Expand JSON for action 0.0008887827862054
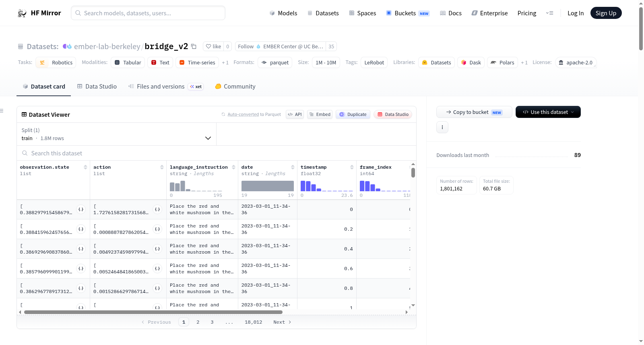 pos(157,229)
